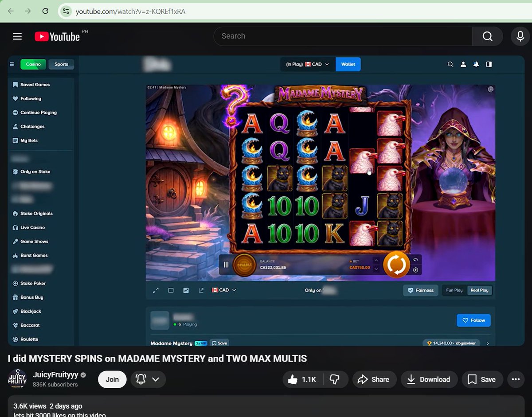This screenshot has height=417, width=532.
Task: Switch to Real Play mode
Action: coord(479,290)
